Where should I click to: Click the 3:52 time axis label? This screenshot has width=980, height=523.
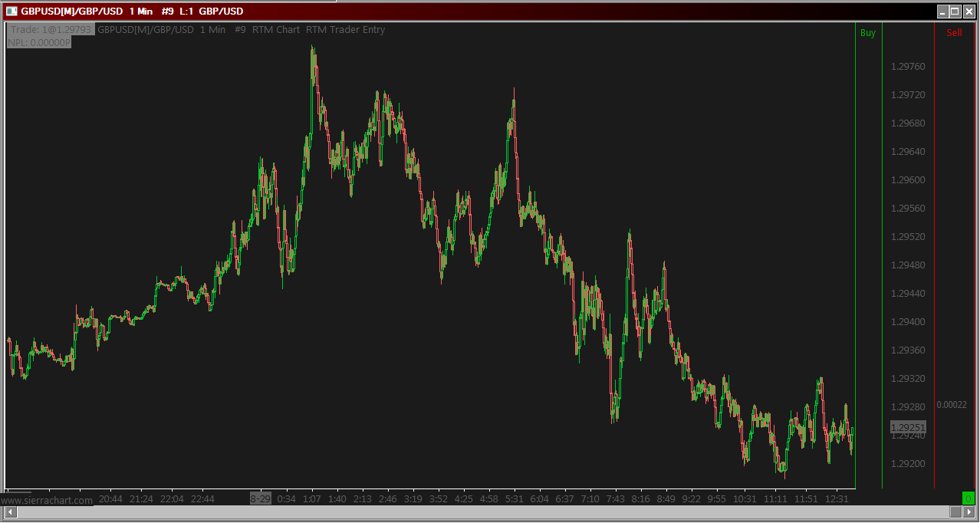[439, 498]
